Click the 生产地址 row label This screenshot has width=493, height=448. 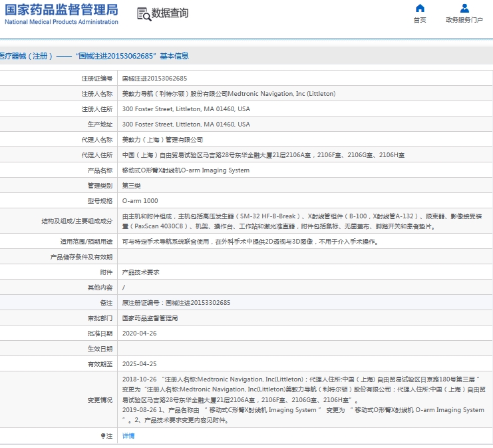pyautogui.click(x=100, y=124)
